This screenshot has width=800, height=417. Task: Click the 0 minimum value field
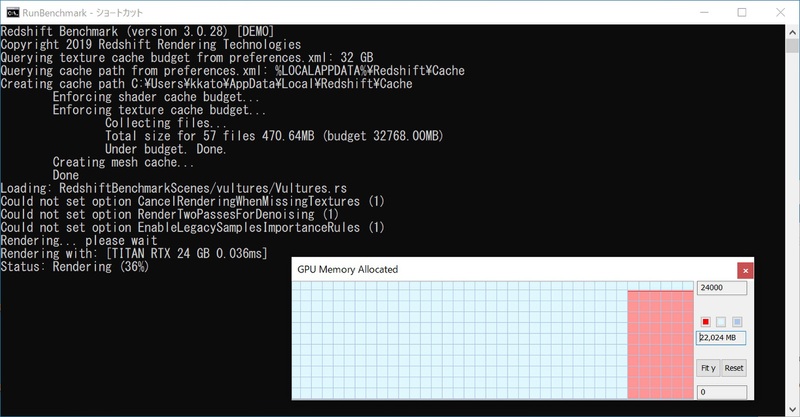click(x=721, y=392)
